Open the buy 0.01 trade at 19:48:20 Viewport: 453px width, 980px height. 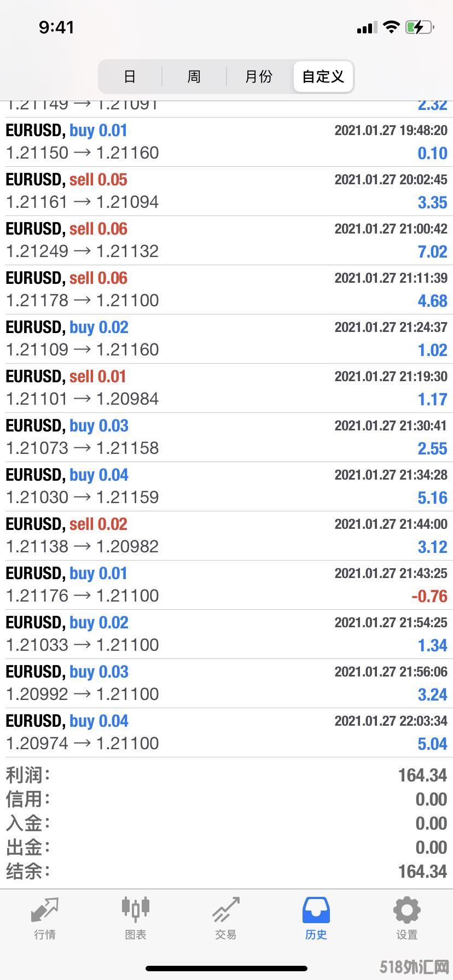pyautogui.click(x=226, y=142)
